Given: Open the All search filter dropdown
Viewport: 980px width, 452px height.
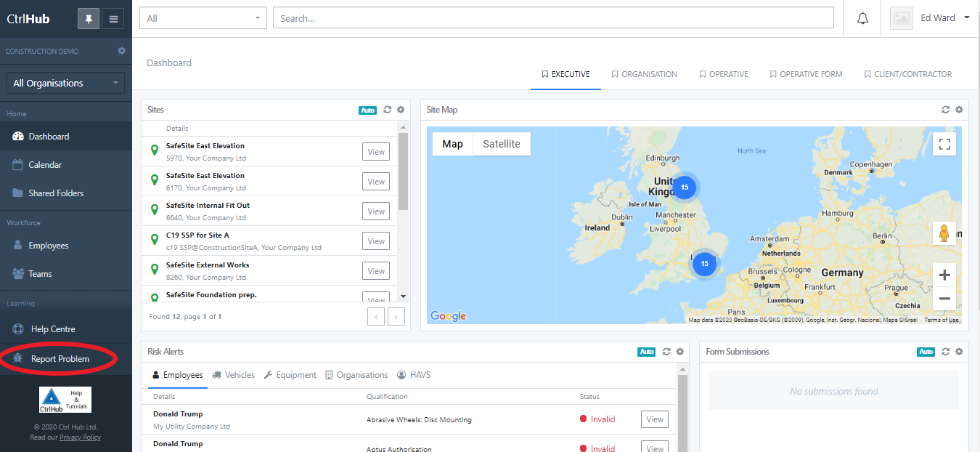Looking at the screenshot, I should pos(203,18).
